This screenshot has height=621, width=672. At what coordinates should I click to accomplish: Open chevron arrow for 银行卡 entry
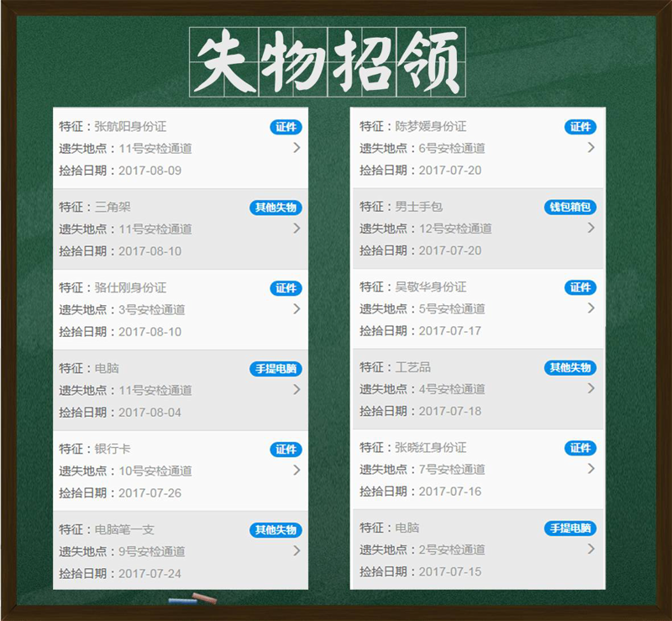point(297,471)
